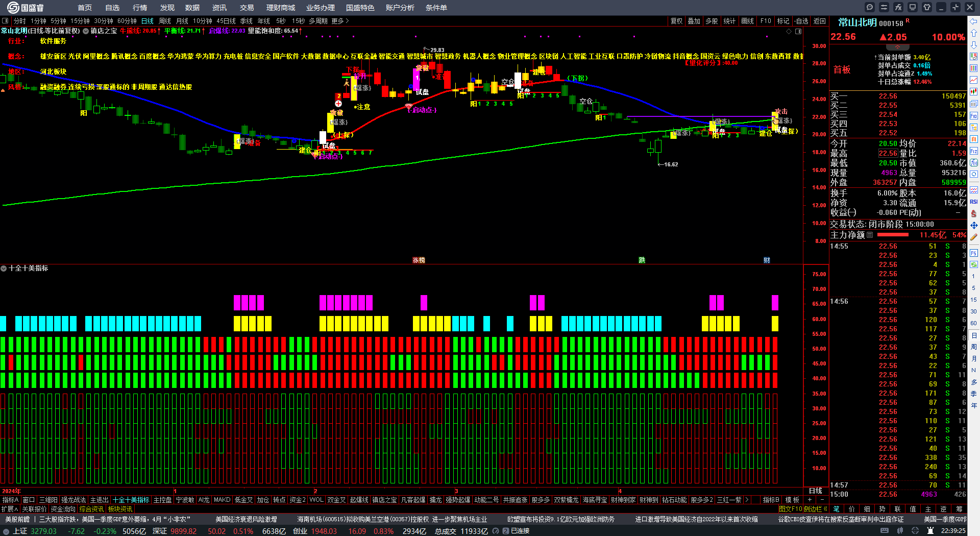Toggle 多股 multi-stock view
The width and height of the screenshot is (980, 536).
pos(712,21)
